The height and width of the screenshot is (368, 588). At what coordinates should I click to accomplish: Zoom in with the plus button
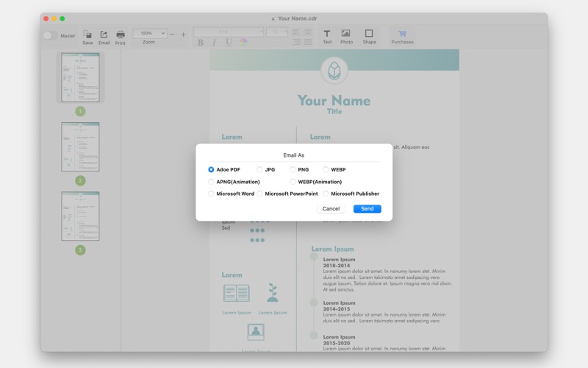pyautogui.click(x=183, y=34)
